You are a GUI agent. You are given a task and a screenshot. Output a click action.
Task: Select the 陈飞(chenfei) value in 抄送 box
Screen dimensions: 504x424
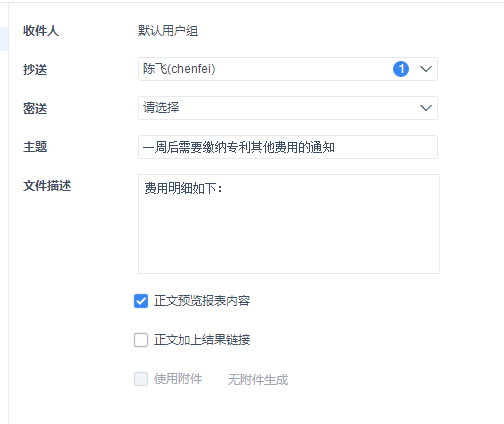(x=179, y=69)
